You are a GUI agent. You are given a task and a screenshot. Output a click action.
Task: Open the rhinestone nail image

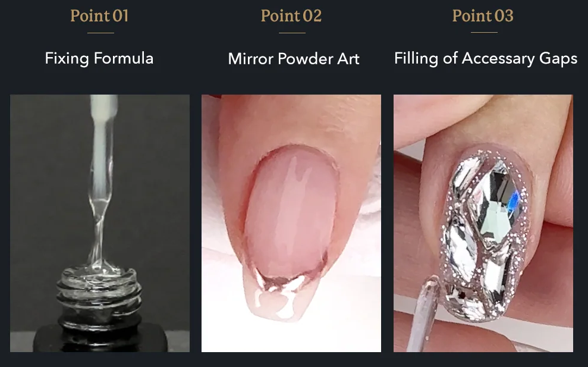483,223
